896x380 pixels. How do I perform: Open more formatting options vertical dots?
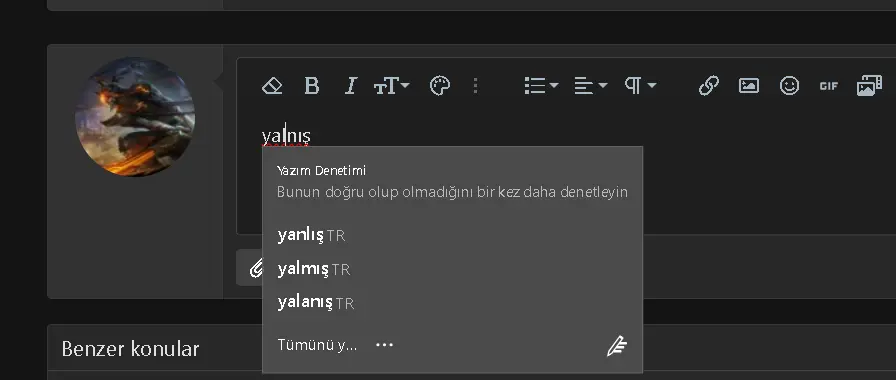(475, 86)
